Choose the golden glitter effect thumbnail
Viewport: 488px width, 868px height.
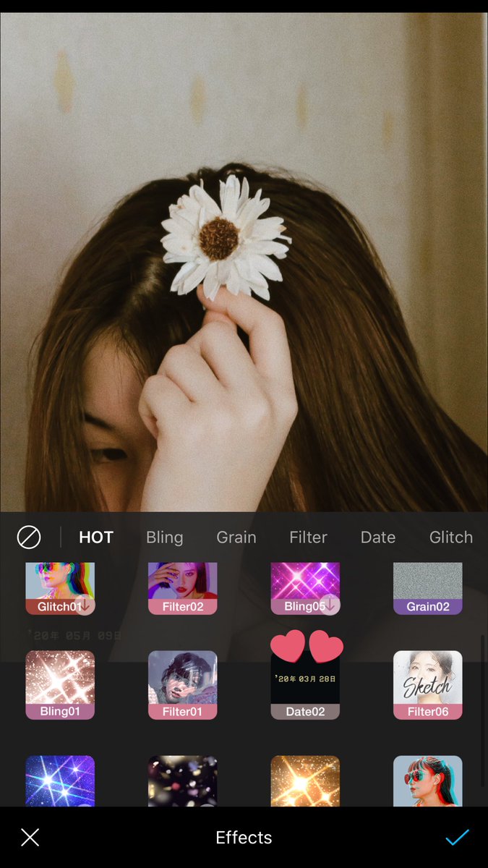305,781
